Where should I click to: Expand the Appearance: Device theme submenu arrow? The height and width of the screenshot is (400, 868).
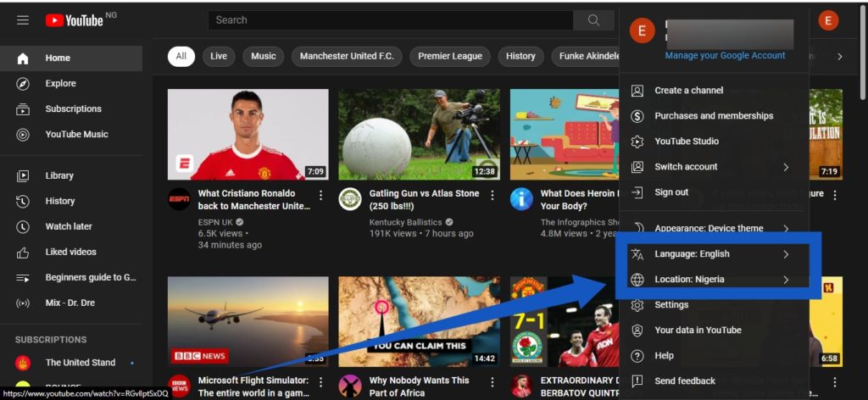tap(786, 229)
